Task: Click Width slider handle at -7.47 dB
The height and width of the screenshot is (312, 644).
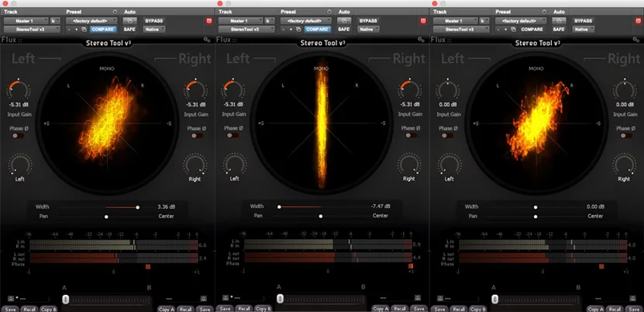Action: 279,206
